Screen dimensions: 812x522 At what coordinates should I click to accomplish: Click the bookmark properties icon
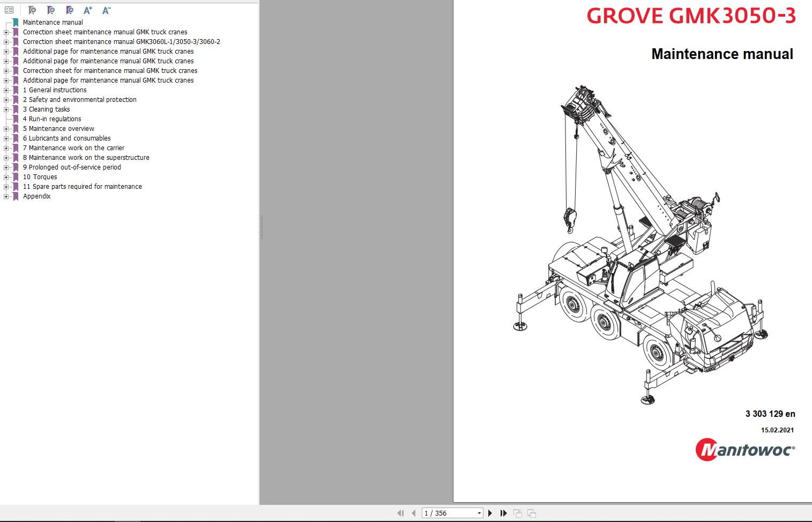70,10
